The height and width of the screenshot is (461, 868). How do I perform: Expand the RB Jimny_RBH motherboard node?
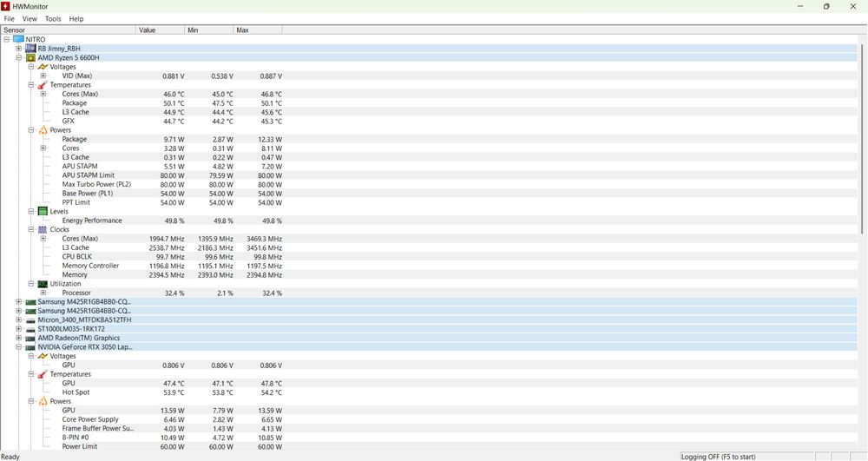[19, 49]
